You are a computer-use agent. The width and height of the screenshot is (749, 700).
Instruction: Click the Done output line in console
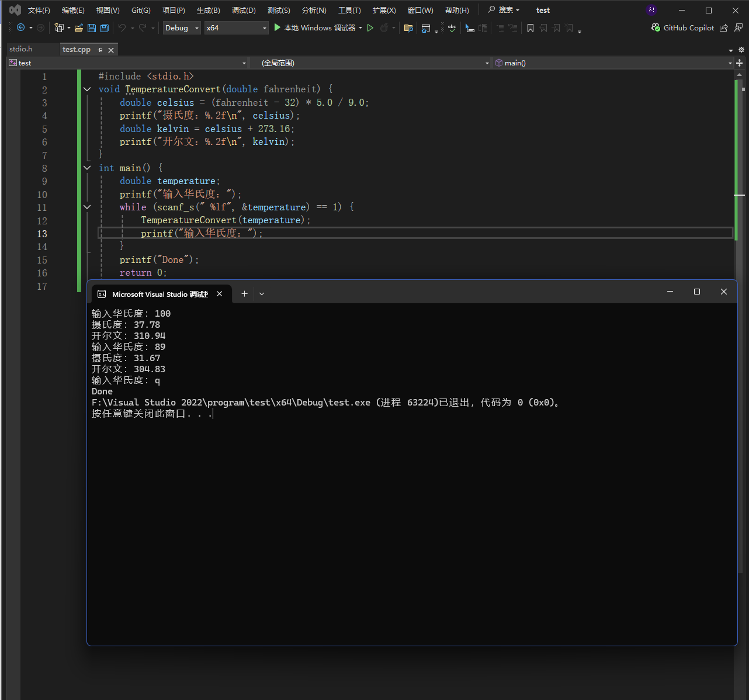pyautogui.click(x=102, y=391)
